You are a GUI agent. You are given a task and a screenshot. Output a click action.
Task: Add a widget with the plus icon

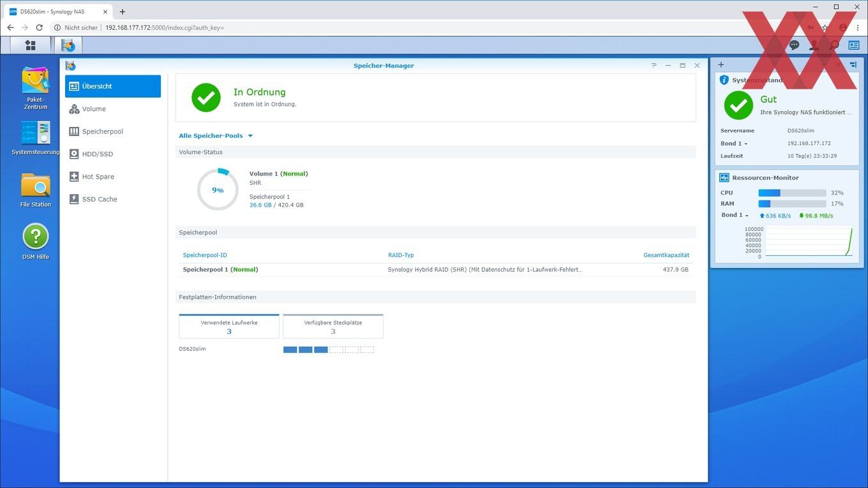tap(721, 64)
